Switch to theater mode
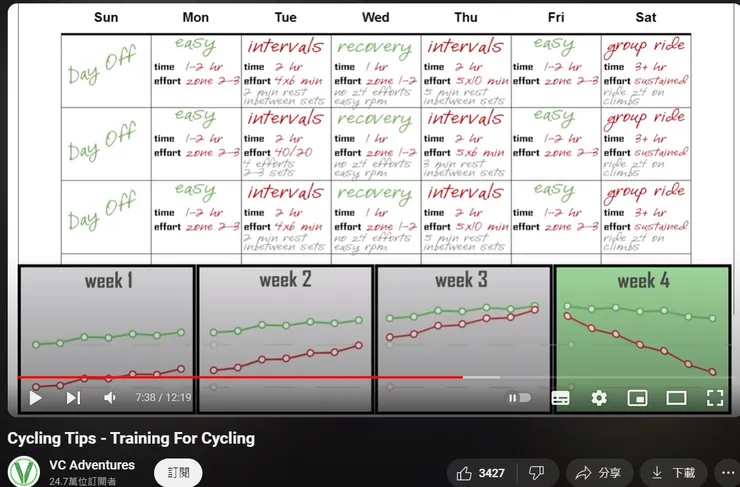The height and width of the screenshot is (487, 740). click(676, 398)
